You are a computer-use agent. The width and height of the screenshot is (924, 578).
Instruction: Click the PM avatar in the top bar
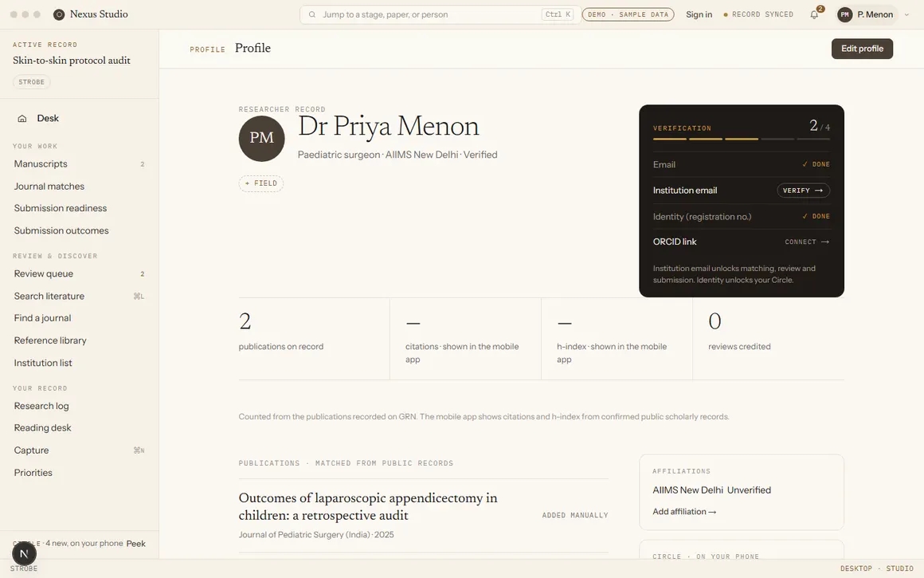845,14
